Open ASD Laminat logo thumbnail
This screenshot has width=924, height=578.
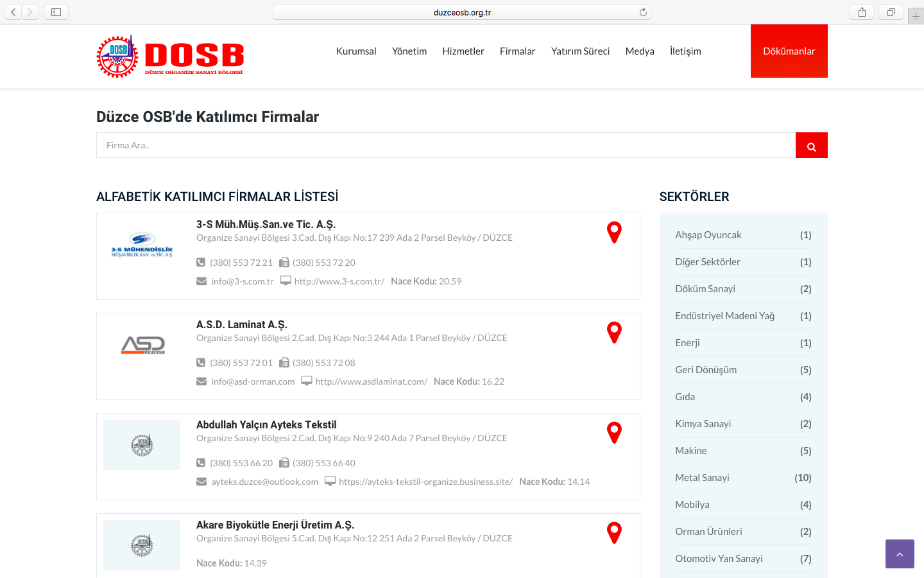[x=143, y=345]
